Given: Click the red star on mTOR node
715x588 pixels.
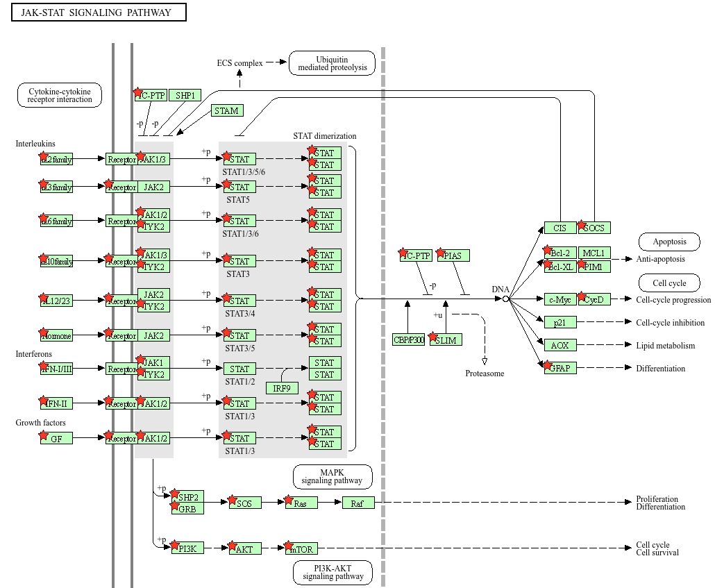Looking at the screenshot, I should 289,546.
